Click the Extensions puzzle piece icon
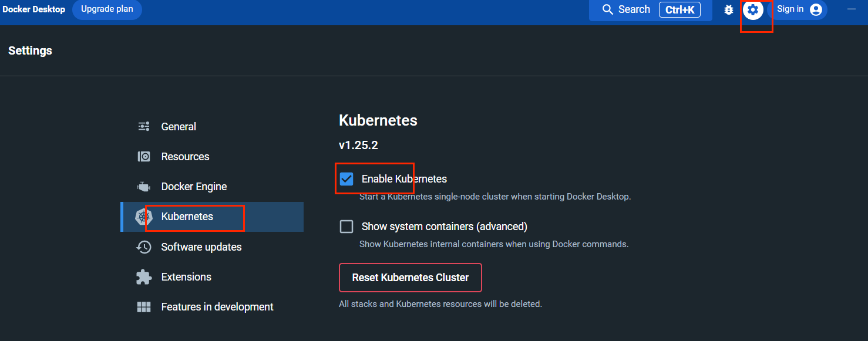The image size is (868, 341). (x=144, y=277)
